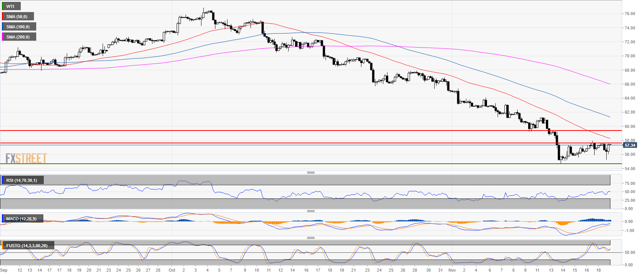Click the current price tag 57.34
This screenshot has height=275, width=644.
(x=630, y=145)
